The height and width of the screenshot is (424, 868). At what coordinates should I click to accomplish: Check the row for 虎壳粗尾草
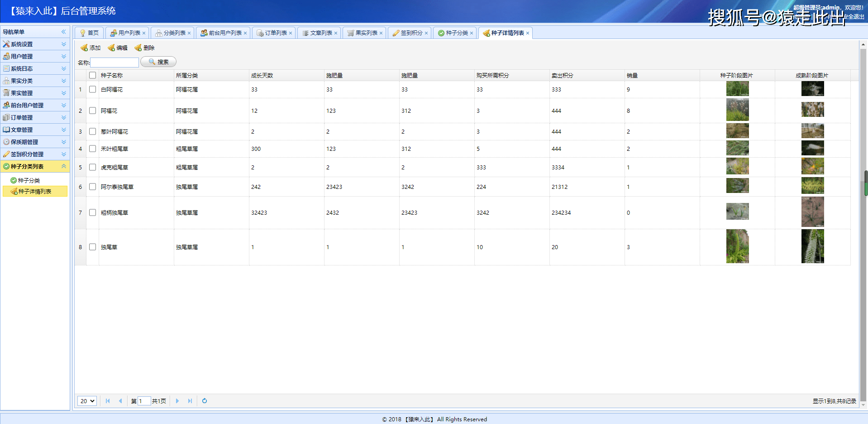click(93, 167)
